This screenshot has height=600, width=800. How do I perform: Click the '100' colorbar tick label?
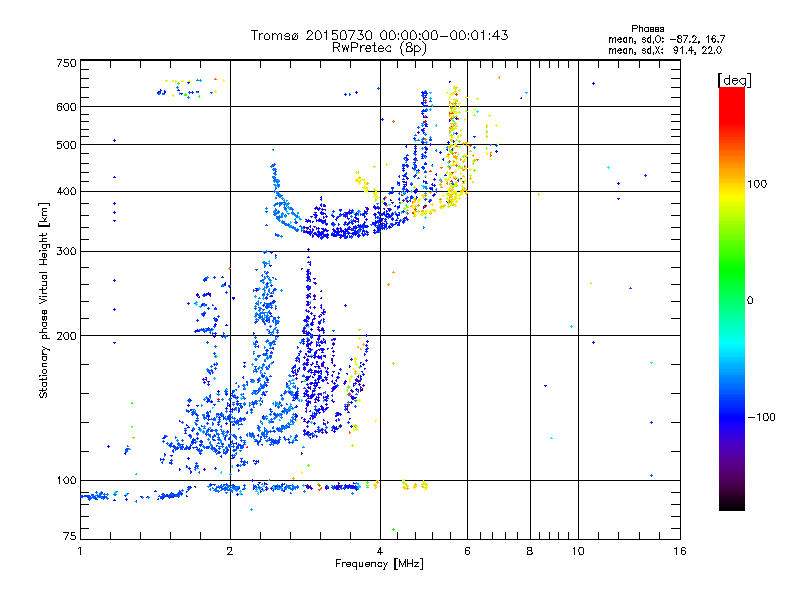(757, 184)
